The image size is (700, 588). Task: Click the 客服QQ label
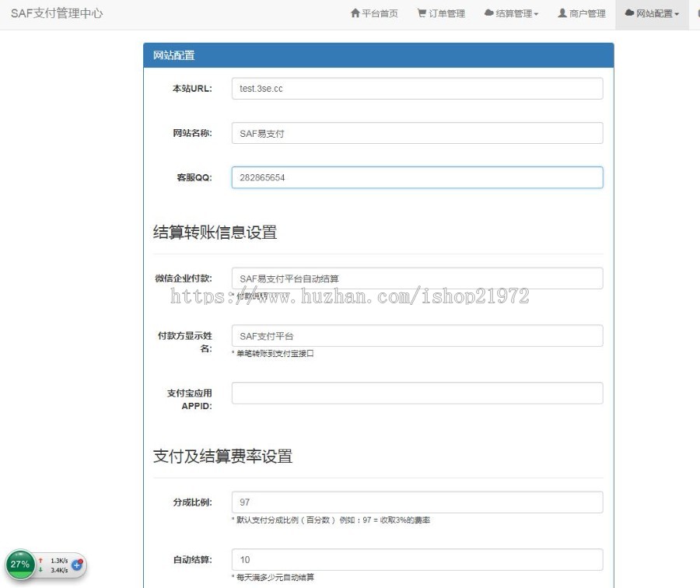click(x=194, y=177)
